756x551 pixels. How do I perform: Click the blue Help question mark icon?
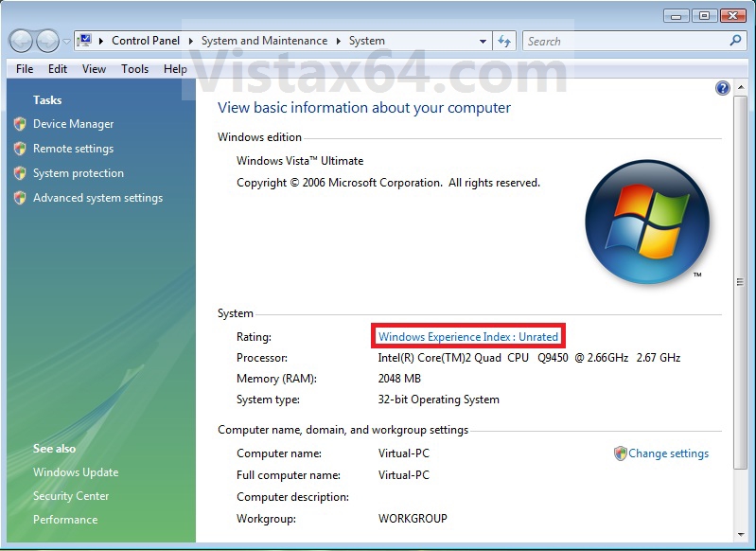pos(722,88)
